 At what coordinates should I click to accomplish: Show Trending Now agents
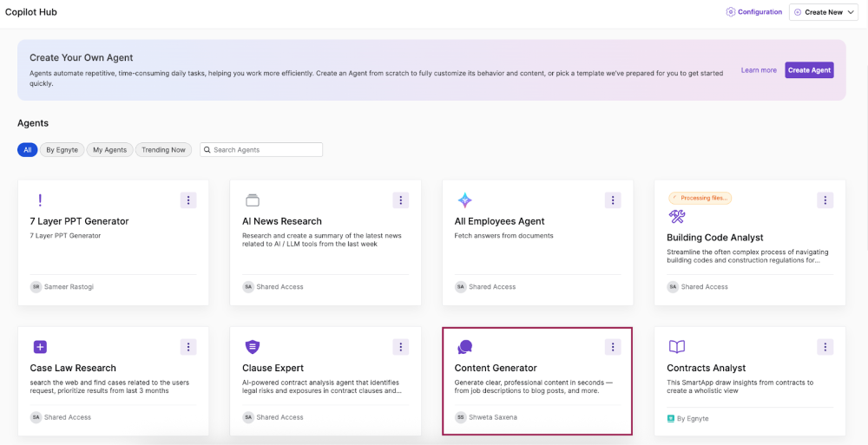point(163,150)
